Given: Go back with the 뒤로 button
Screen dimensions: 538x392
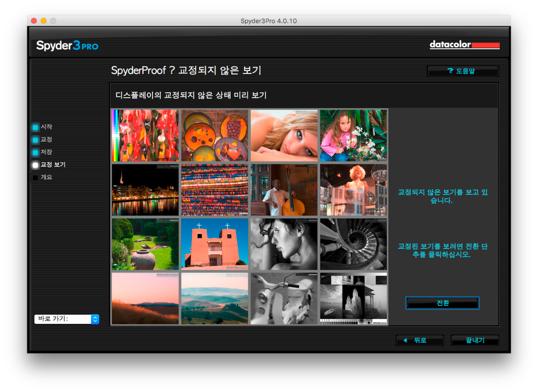Looking at the screenshot, I should tap(419, 341).
